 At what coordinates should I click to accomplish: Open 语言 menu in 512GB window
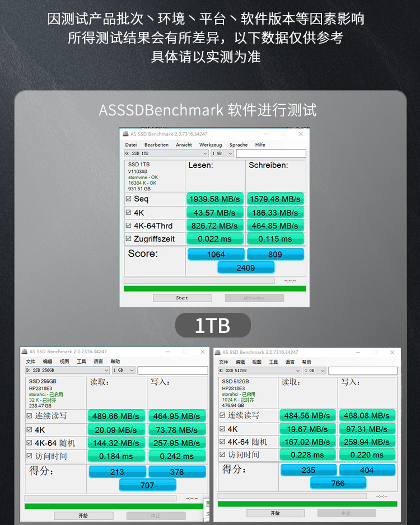(290, 362)
